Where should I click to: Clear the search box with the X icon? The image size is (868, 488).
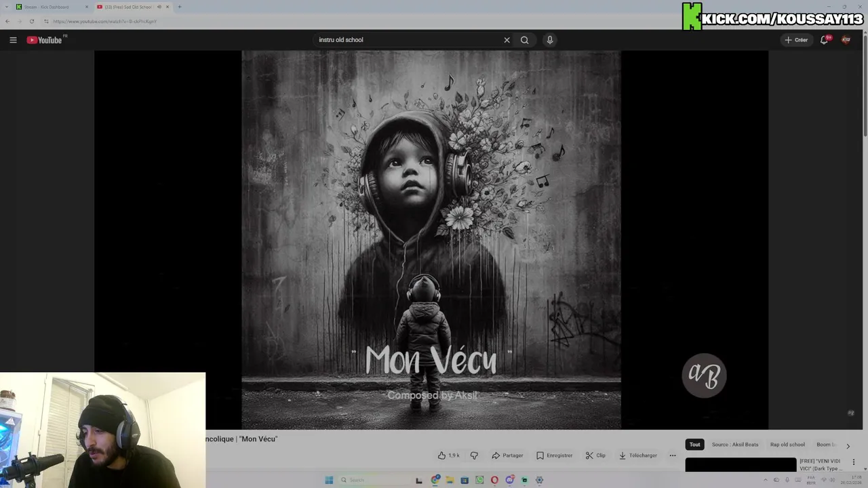[x=507, y=40]
